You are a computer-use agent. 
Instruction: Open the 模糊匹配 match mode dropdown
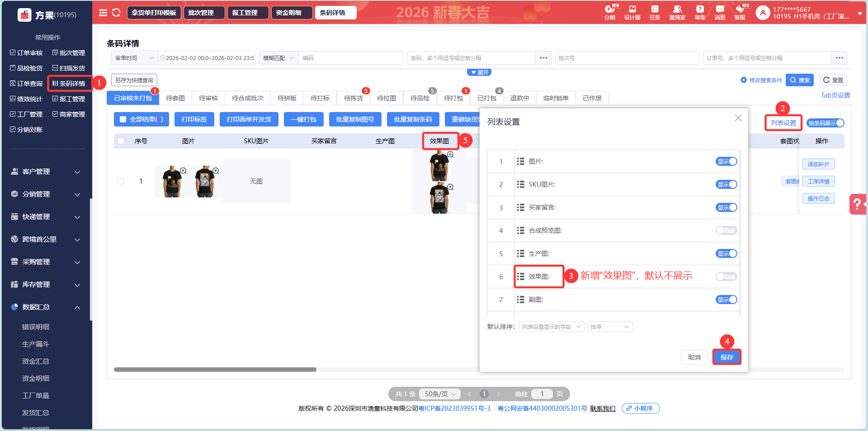click(278, 58)
